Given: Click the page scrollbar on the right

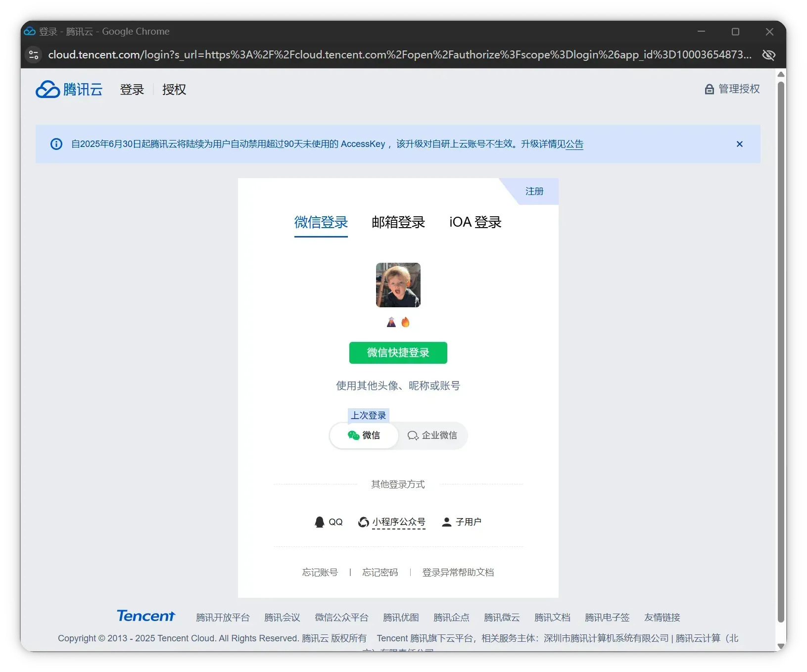Looking at the screenshot, I should click(781, 346).
